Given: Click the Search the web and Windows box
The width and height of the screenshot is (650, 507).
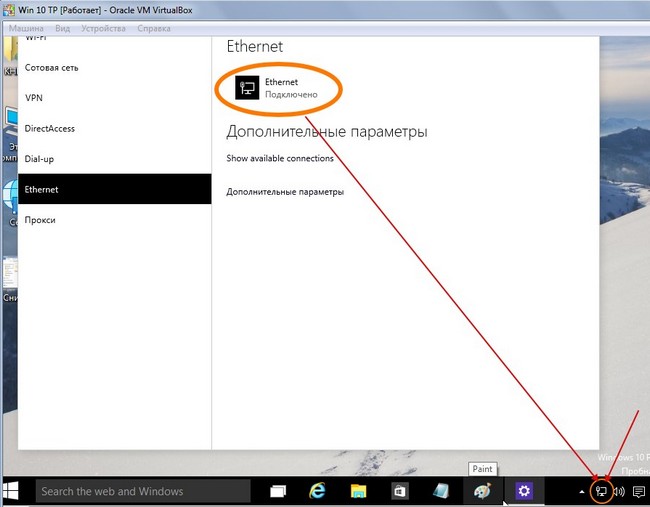Looking at the screenshot, I should (143, 491).
